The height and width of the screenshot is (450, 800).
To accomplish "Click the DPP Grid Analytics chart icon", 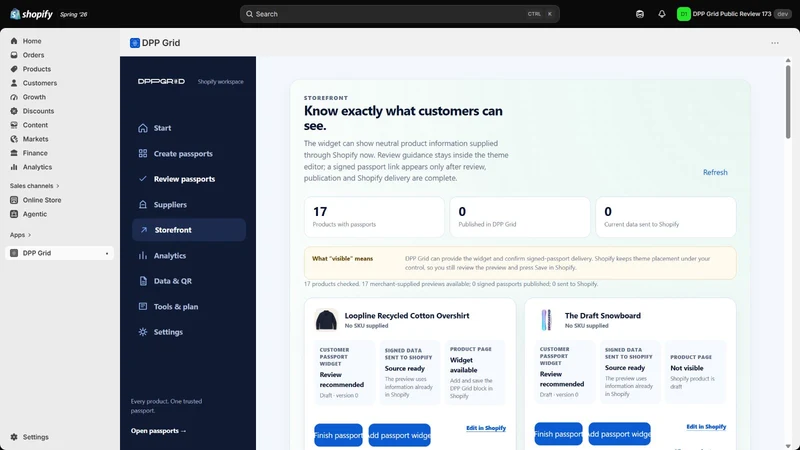I will (x=143, y=256).
